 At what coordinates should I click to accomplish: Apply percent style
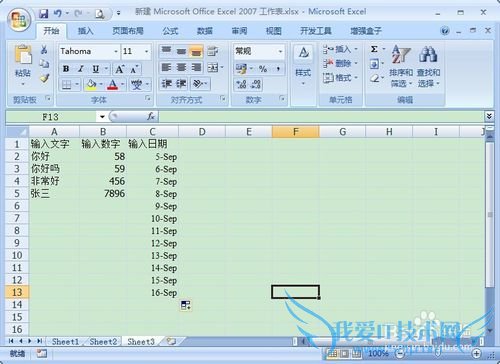pyautogui.click(x=263, y=69)
